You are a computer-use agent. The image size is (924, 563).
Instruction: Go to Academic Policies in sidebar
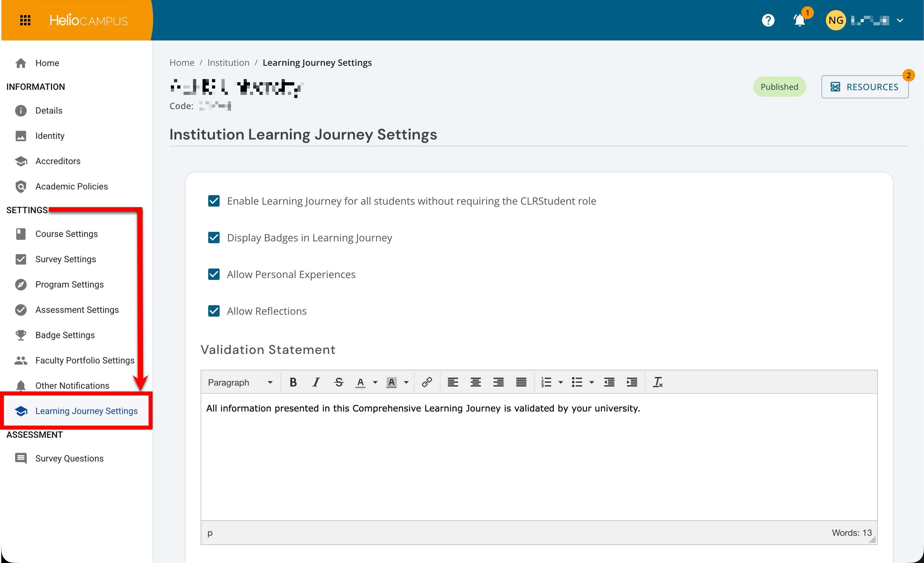point(71,186)
